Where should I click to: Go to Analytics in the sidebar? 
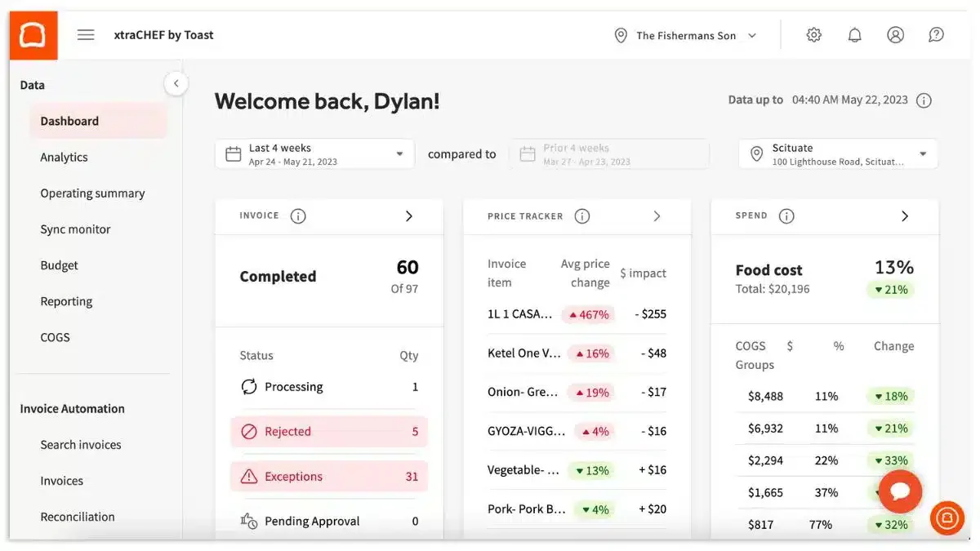64,158
